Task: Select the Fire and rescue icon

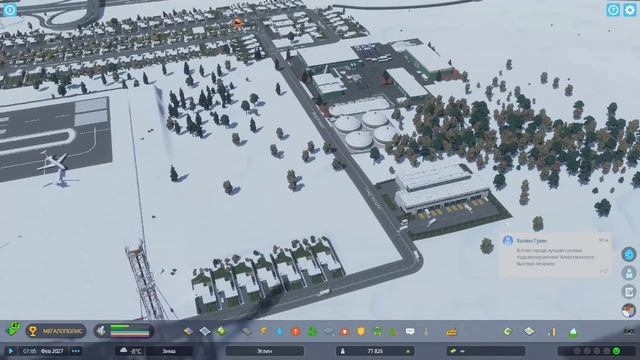Action: tap(345, 331)
